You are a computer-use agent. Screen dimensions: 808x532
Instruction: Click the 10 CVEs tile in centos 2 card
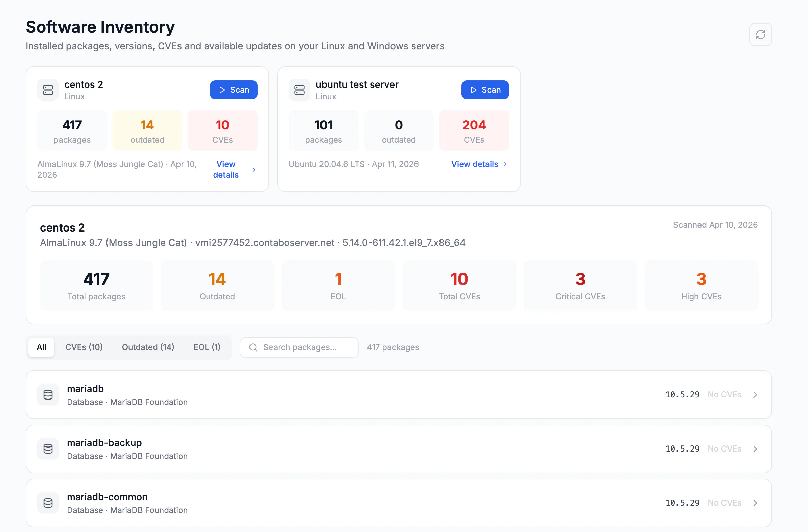pos(222,130)
